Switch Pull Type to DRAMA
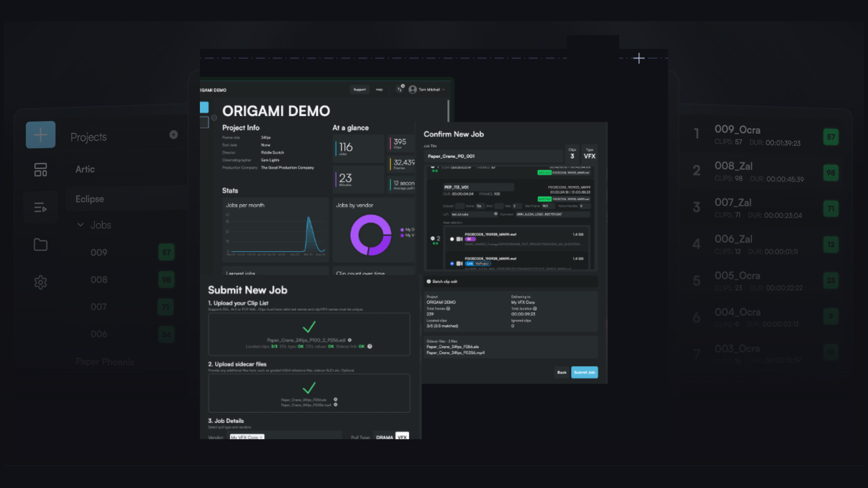Screen dimensions: 868x488 pyautogui.click(x=384, y=437)
